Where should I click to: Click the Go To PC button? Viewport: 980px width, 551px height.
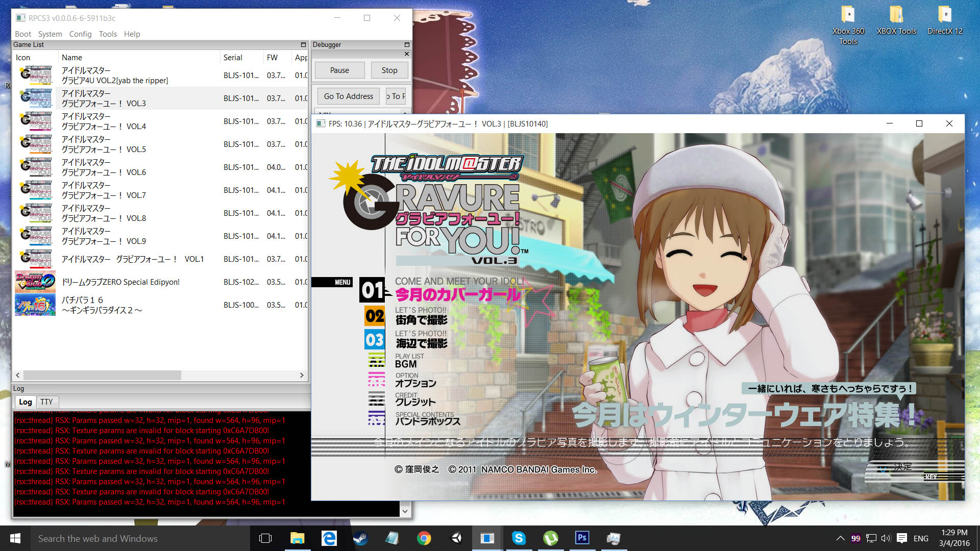(396, 96)
